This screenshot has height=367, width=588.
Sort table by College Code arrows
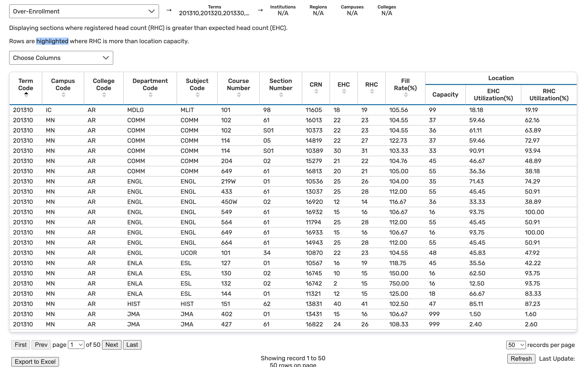point(104,95)
